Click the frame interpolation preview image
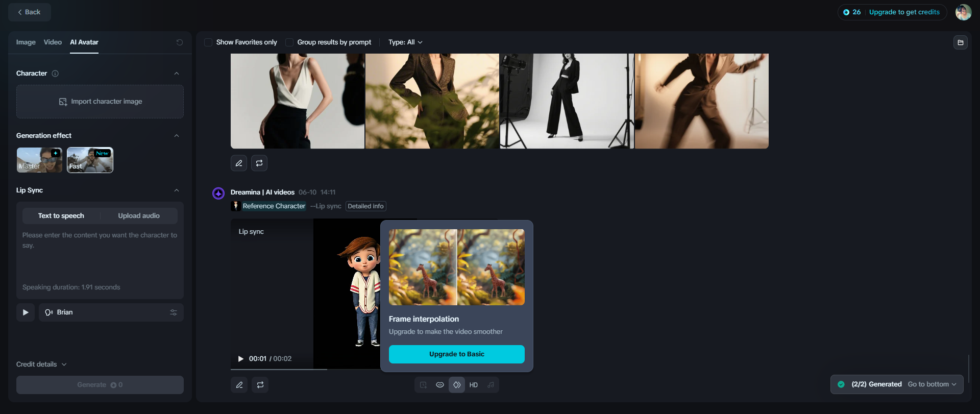The image size is (980, 414). pyautogui.click(x=457, y=267)
